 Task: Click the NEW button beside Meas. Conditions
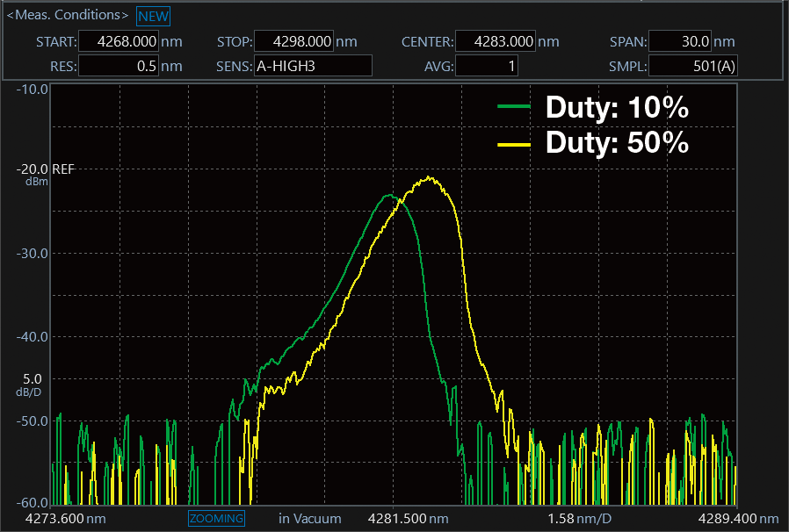point(154,16)
